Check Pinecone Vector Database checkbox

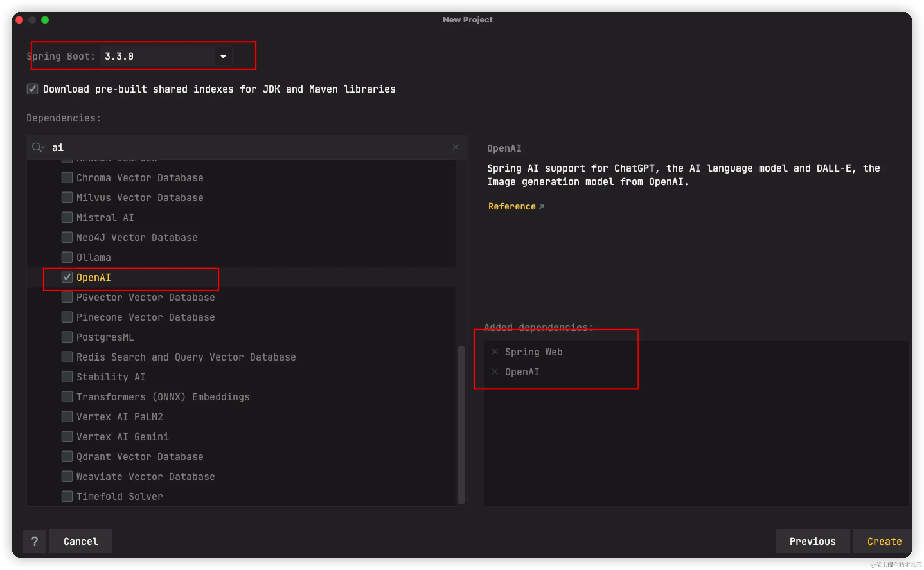click(x=67, y=317)
